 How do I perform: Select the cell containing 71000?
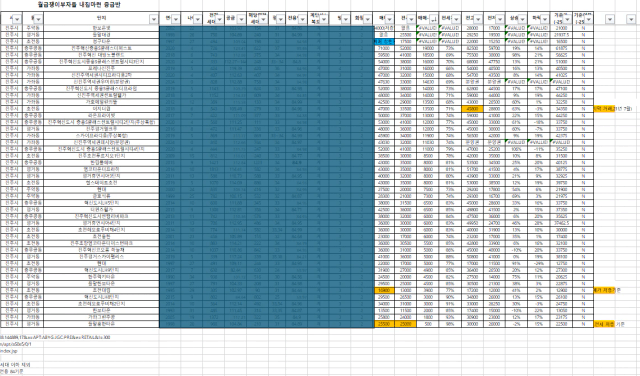tap(384, 48)
